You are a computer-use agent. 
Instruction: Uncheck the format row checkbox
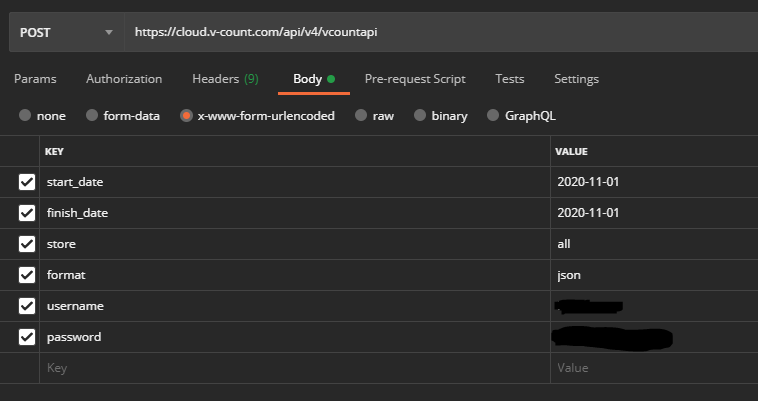[x=27, y=275]
